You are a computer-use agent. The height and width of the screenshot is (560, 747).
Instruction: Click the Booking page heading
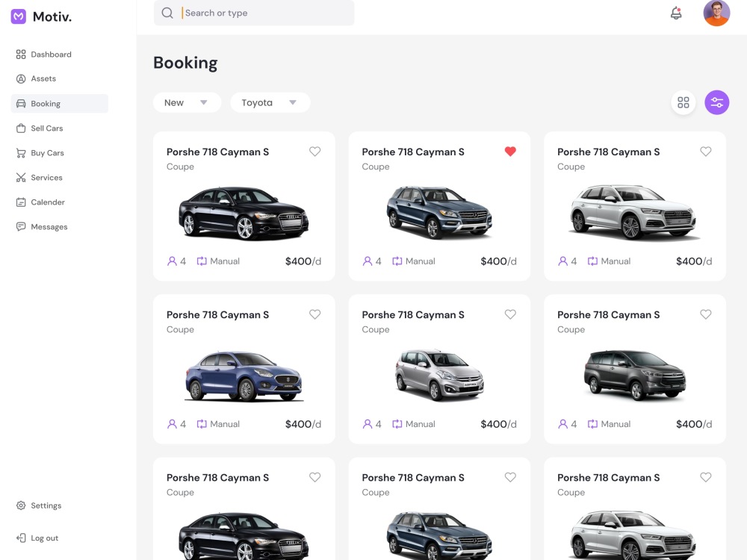pos(185,63)
